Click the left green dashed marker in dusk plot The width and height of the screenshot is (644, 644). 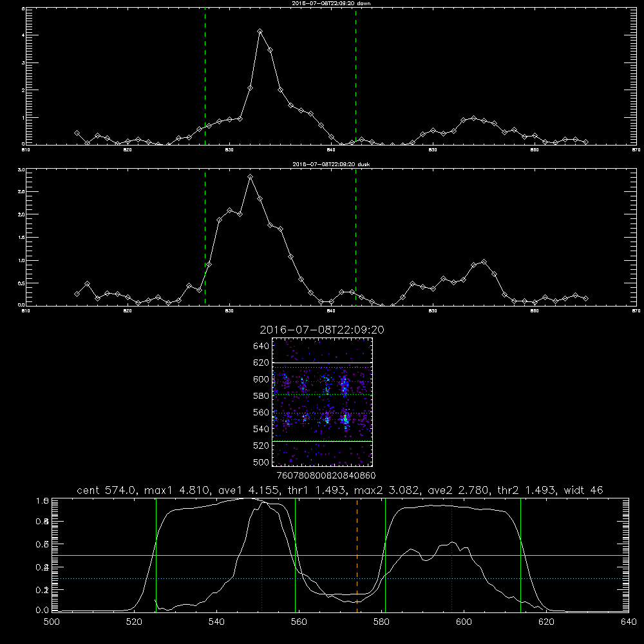205,238
